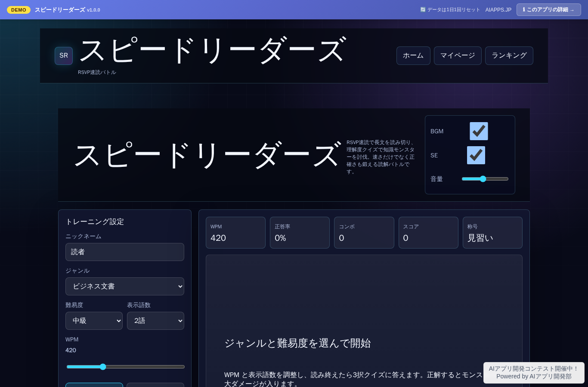Toggle the BGM checkbox
Image resolution: width=588 pixels, height=387 pixels.
point(479,131)
